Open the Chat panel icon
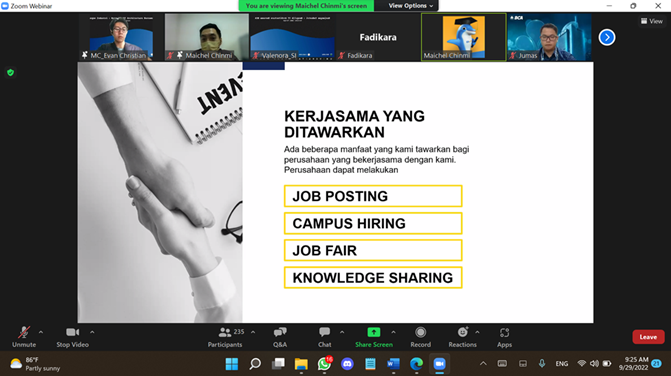Screen dimensions: 671x376 pyautogui.click(x=324, y=332)
